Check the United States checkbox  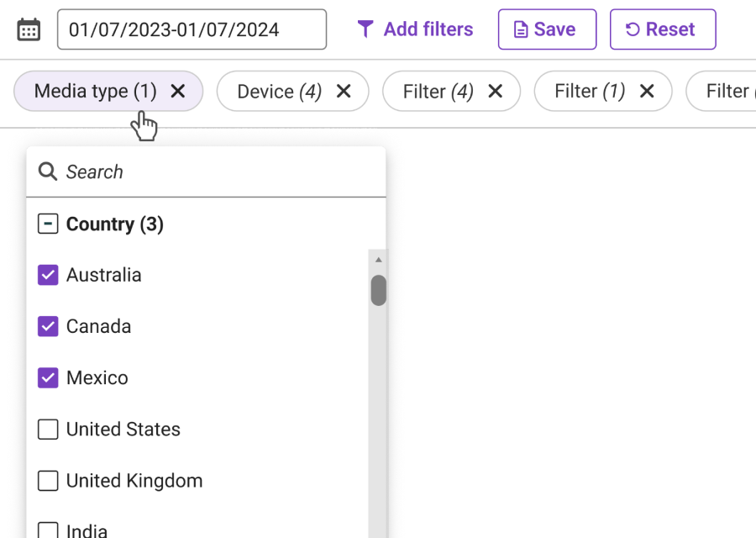click(x=48, y=429)
